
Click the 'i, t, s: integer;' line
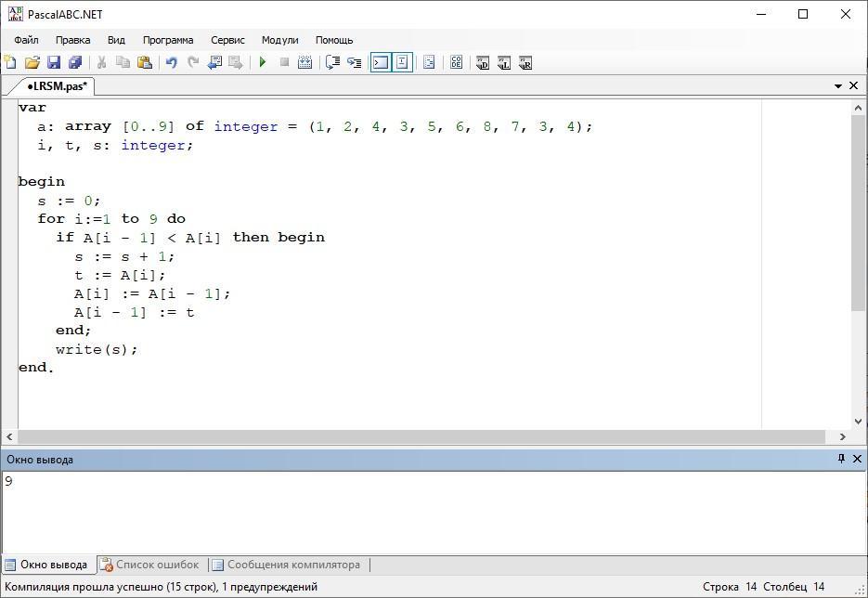tap(115, 145)
